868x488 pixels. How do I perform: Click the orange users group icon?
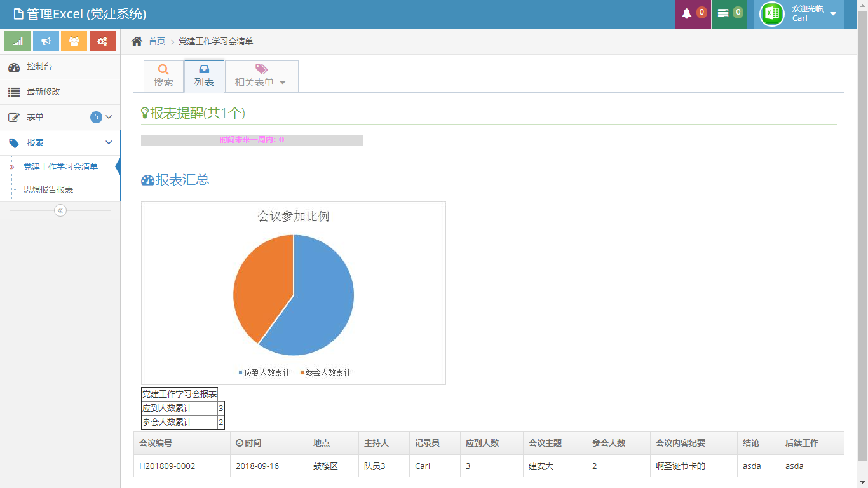[74, 41]
